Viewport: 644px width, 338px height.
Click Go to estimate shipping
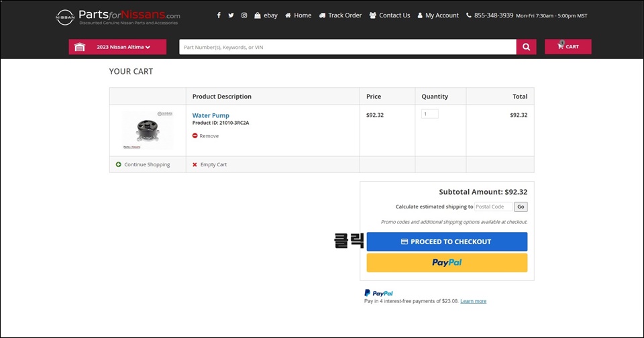(521, 207)
